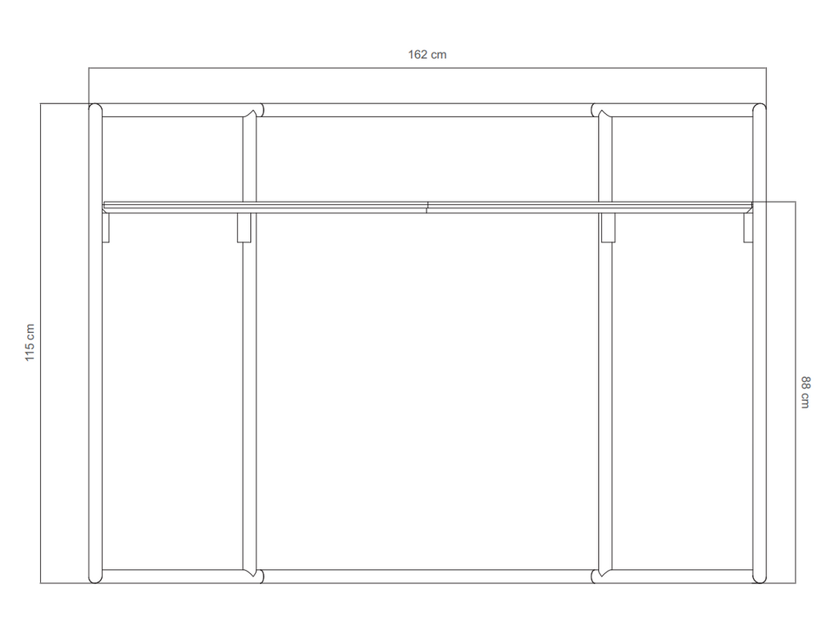
Task: Click the right inner vertical divider
Action: click(605, 343)
